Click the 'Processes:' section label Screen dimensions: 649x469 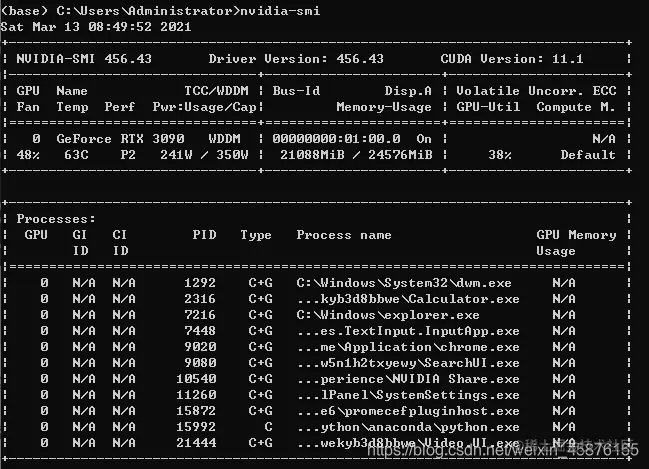pyautogui.click(x=56, y=219)
